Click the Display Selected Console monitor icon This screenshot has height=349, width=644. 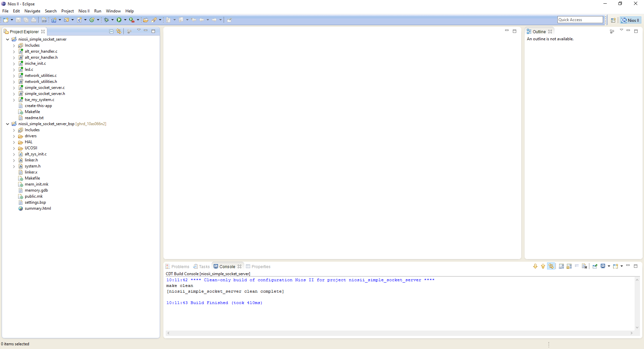(x=603, y=266)
